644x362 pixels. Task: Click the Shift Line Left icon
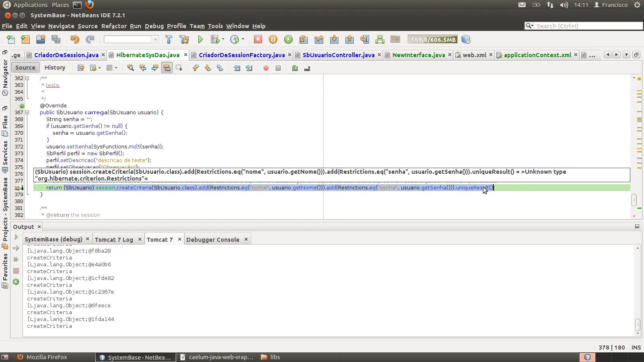pyautogui.click(x=237, y=68)
